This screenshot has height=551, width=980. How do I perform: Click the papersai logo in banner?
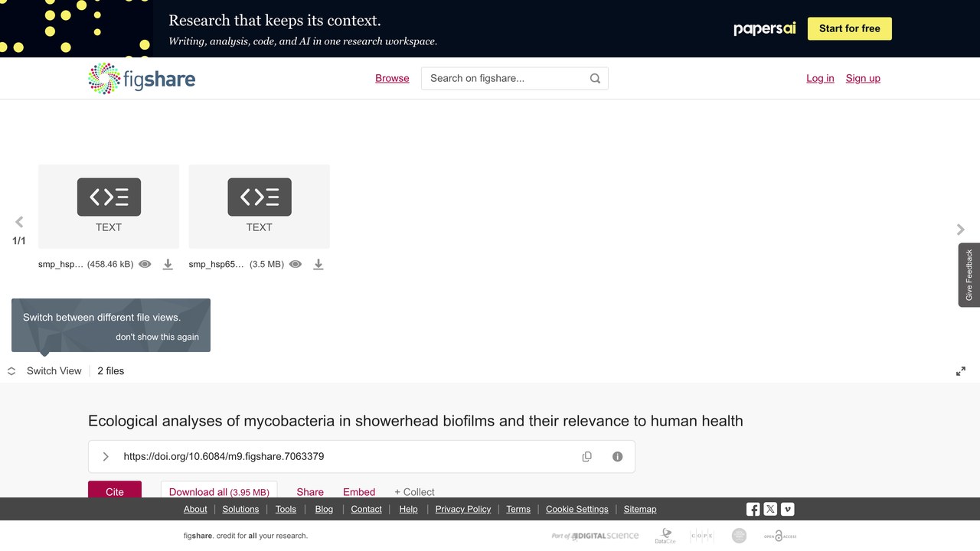pyautogui.click(x=765, y=28)
